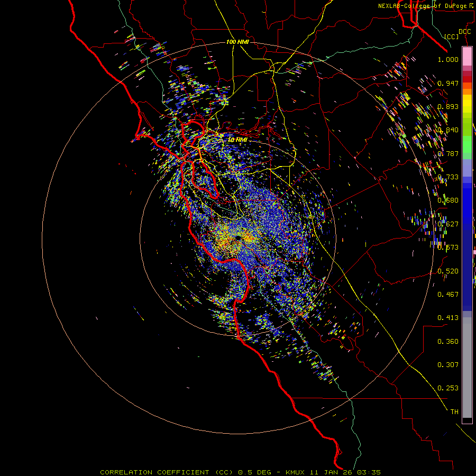Screen dimensions: 476x476
Task: Click the 0.947 scale value
Action: (448, 83)
